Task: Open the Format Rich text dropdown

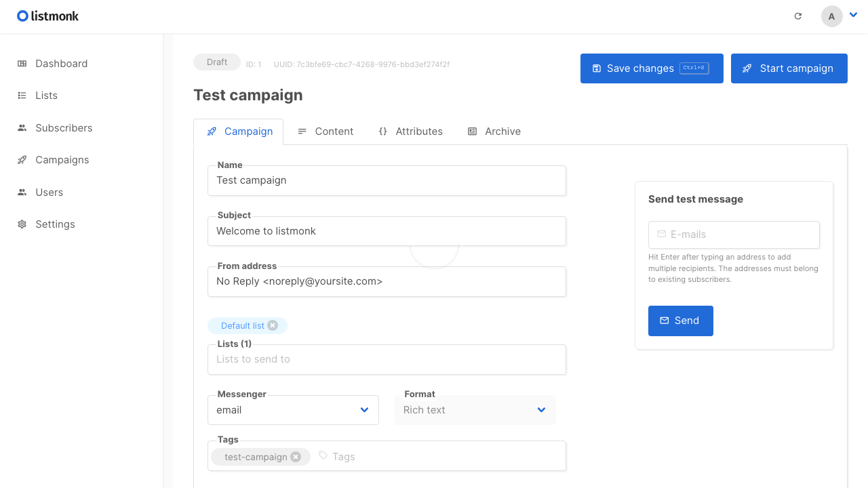Action: pyautogui.click(x=475, y=410)
